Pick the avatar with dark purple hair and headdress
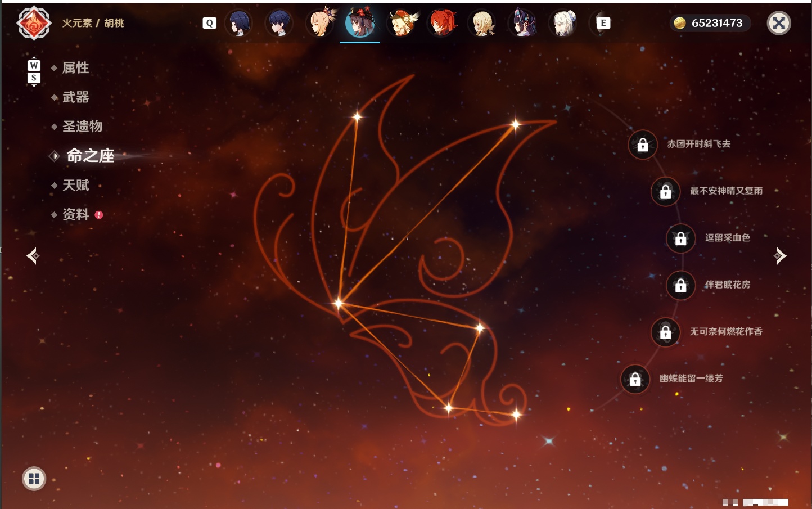Image resolution: width=812 pixels, height=509 pixels. click(523, 23)
